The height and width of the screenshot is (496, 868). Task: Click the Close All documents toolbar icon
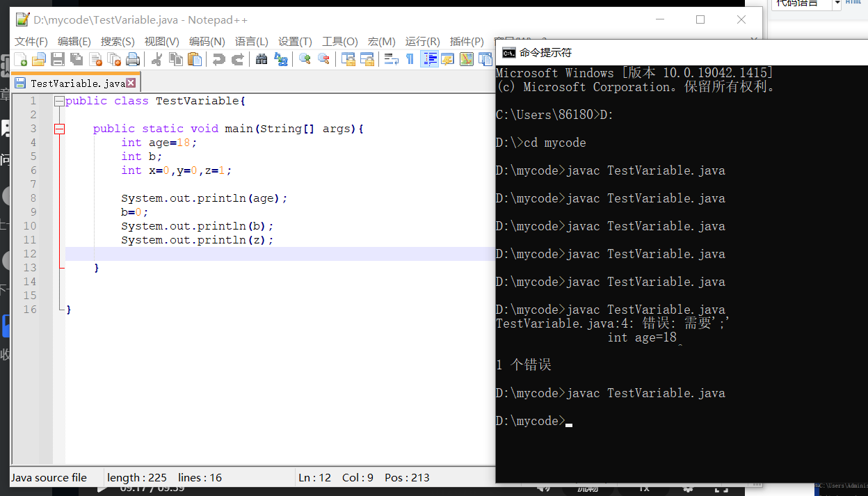(x=114, y=59)
